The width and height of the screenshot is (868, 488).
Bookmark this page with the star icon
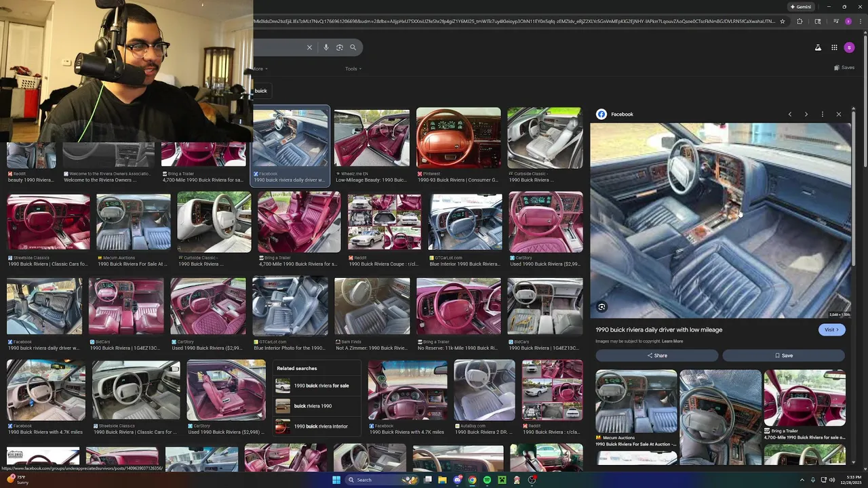[x=783, y=22]
